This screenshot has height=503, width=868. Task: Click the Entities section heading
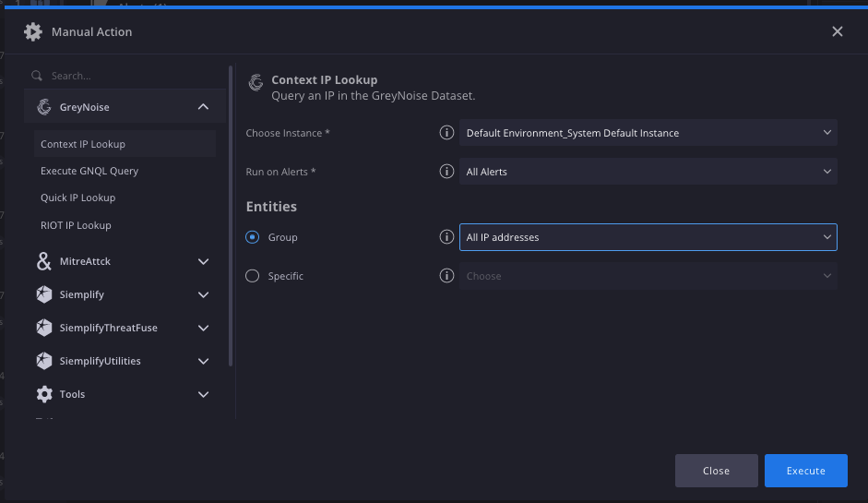click(271, 207)
